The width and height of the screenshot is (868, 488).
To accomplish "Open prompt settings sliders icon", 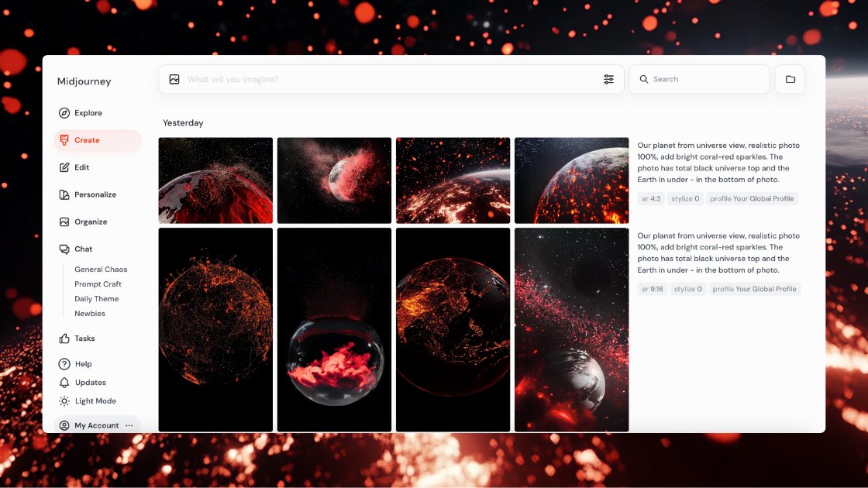I will pos(608,79).
